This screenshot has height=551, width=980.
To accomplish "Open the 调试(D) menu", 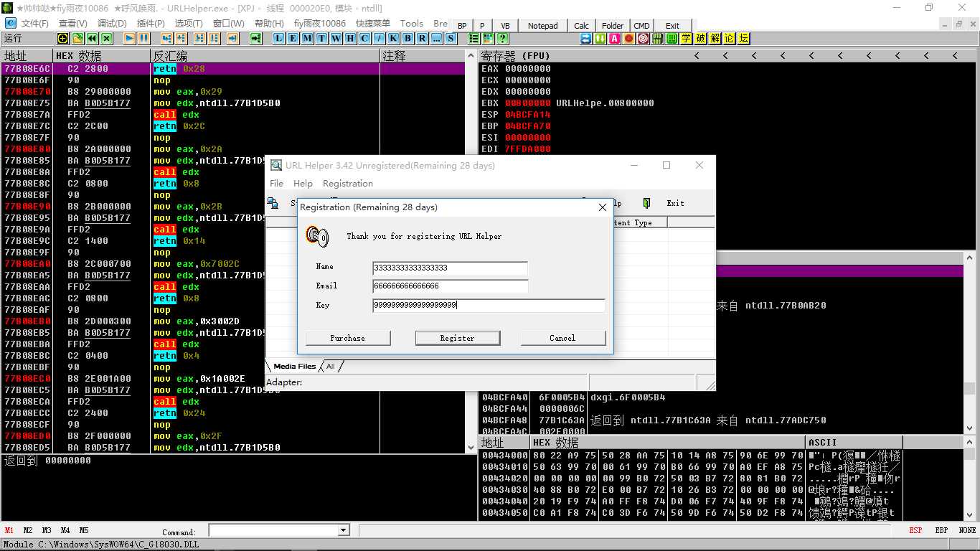I will click(111, 24).
